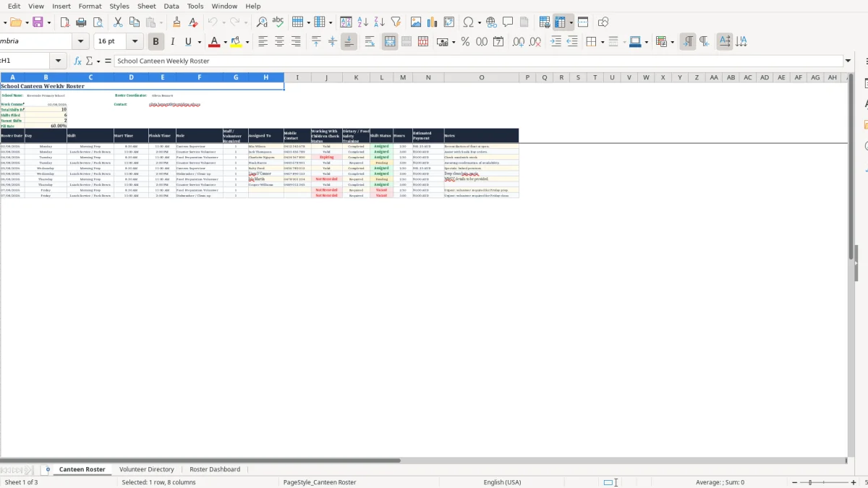
Task: Sort ascending A to Z
Action: 362,22
